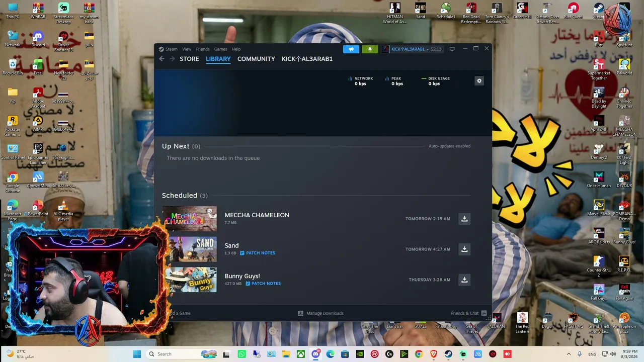Click the wallet balance $2.13
Screen dimensions: 644x362
(x=436, y=49)
